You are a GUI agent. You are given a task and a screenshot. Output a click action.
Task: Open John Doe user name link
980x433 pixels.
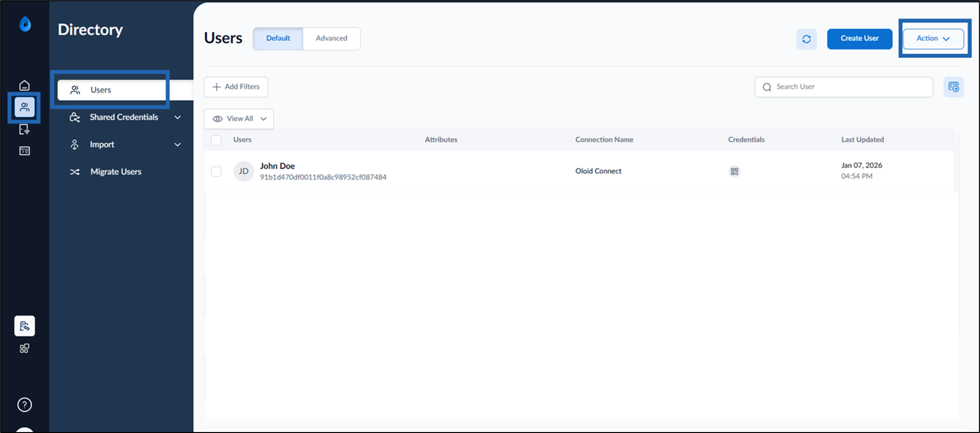[x=277, y=166]
